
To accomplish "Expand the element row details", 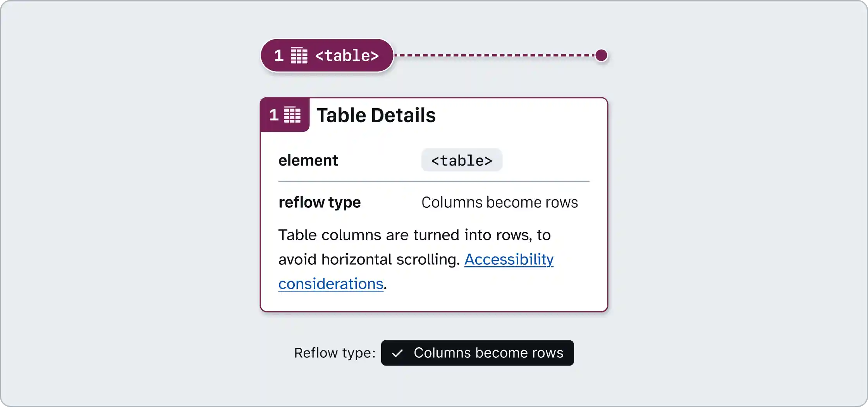I will pyautogui.click(x=308, y=160).
